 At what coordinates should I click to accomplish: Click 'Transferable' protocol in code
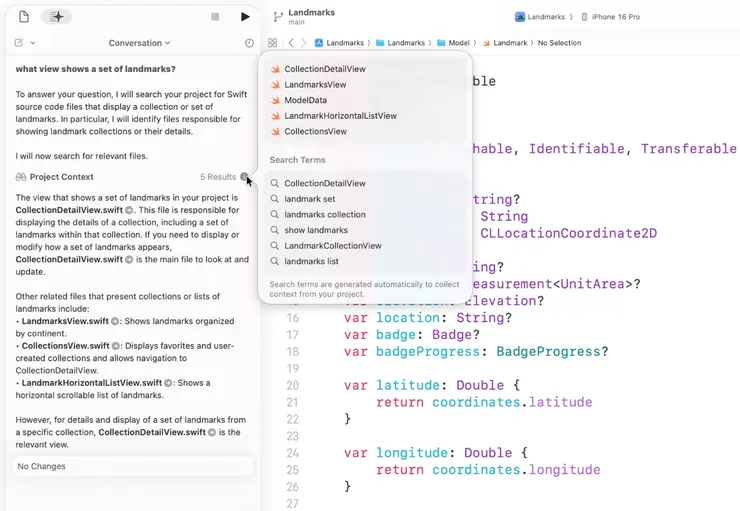tap(689, 149)
